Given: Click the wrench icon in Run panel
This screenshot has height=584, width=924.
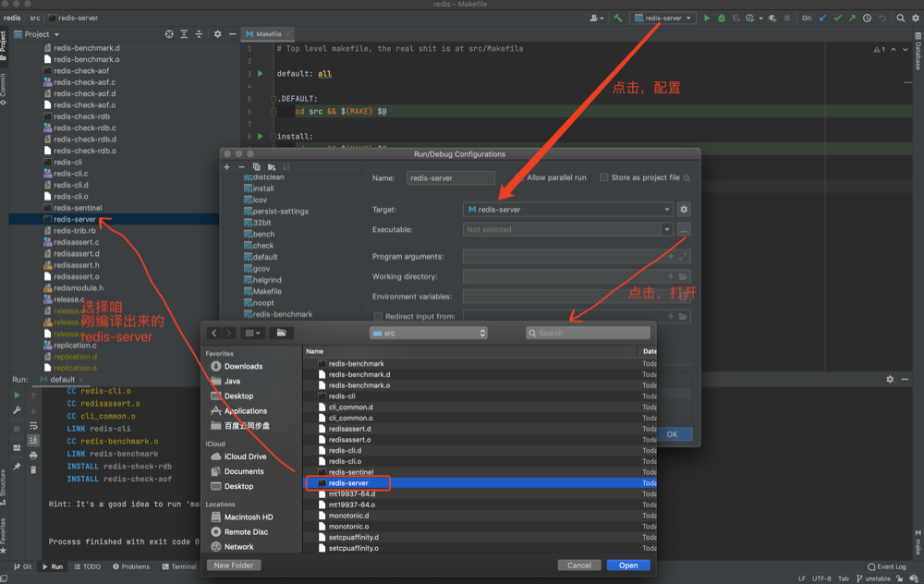Looking at the screenshot, I should (17, 410).
